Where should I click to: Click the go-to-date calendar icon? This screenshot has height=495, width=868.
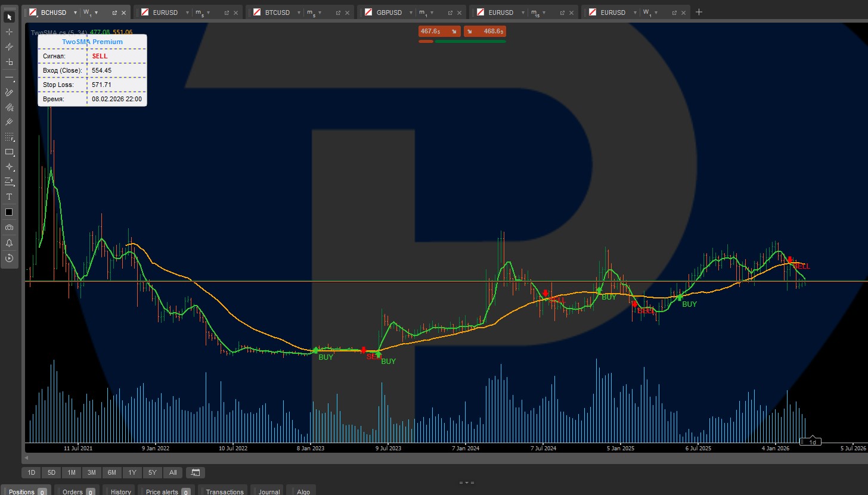click(x=195, y=473)
